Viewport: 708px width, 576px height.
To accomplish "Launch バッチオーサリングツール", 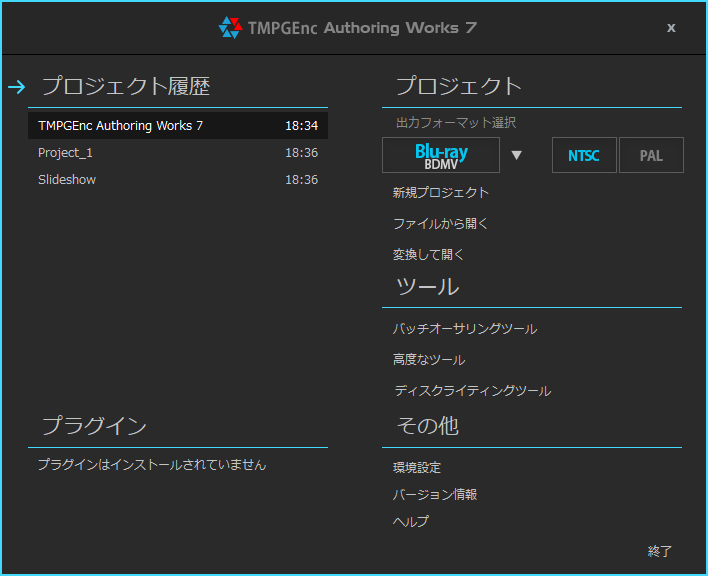I will point(465,329).
